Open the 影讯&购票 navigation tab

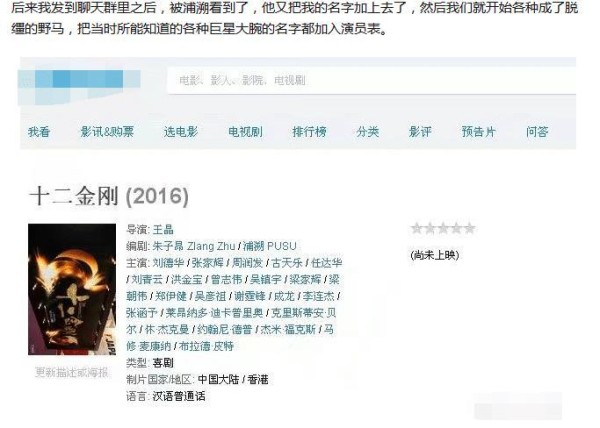tap(107, 132)
